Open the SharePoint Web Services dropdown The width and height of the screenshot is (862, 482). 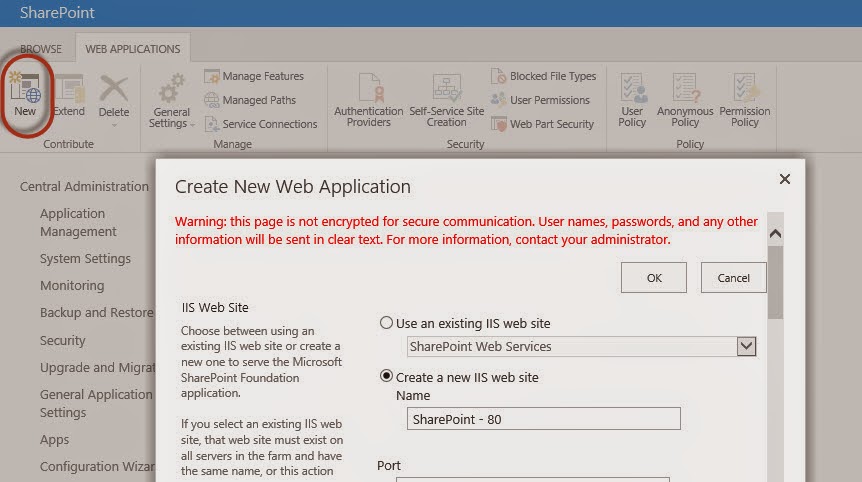582,346
